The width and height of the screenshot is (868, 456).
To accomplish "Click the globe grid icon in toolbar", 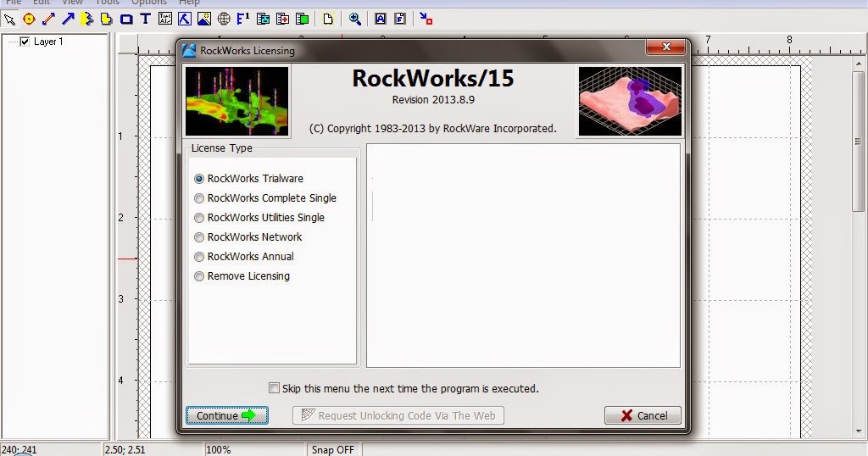I will tap(224, 19).
